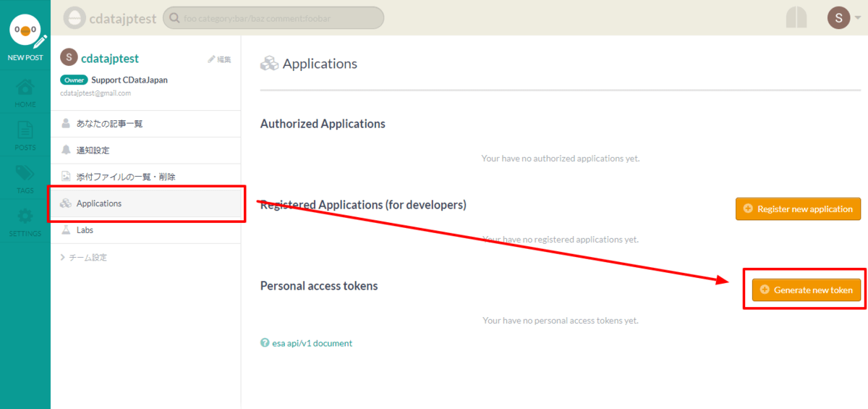This screenshot has height=409, width=868.
Task: Click the 編集 edit profile link
Action: tap(219, 59)
